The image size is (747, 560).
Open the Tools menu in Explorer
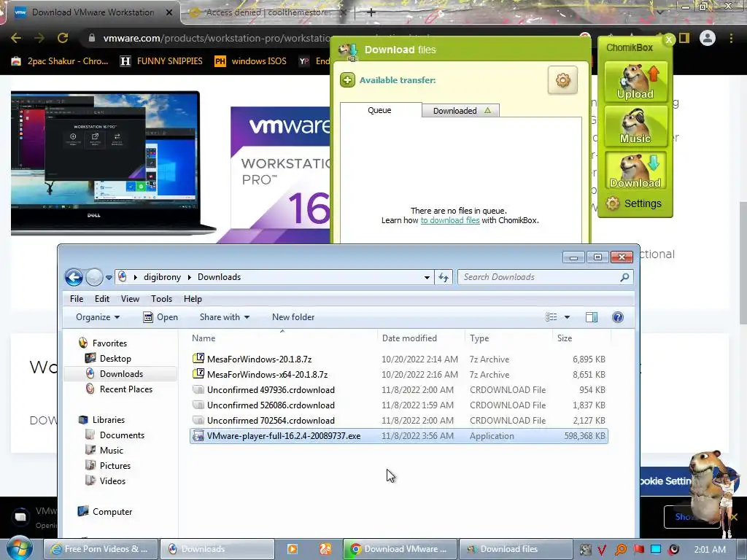[161, 298]
